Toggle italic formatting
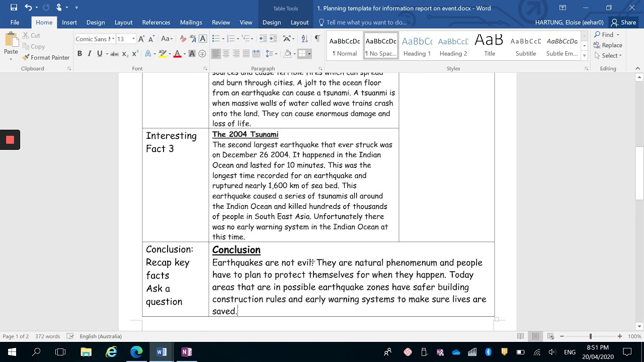The width and height of the screenshot is (644, 362). (90, 54)
